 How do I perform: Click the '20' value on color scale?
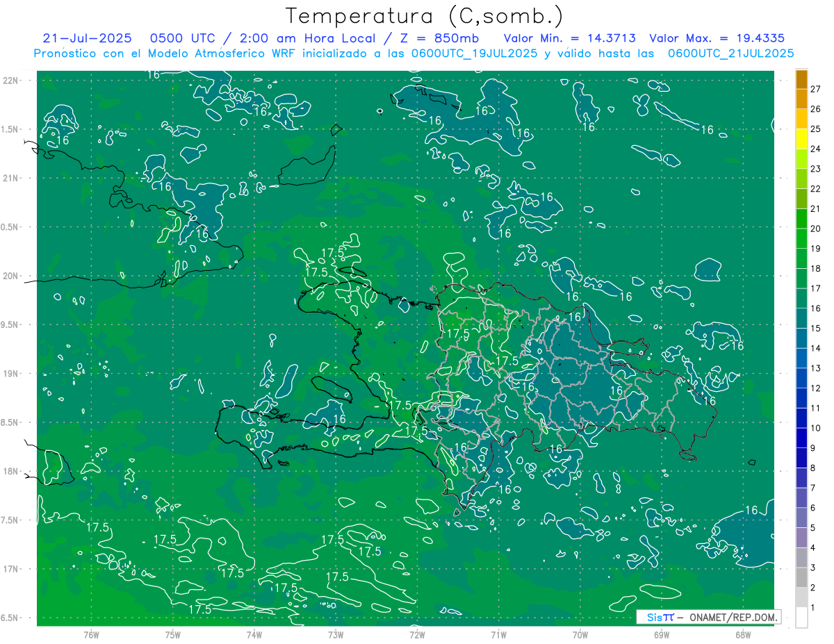click(x=816, y=229)
